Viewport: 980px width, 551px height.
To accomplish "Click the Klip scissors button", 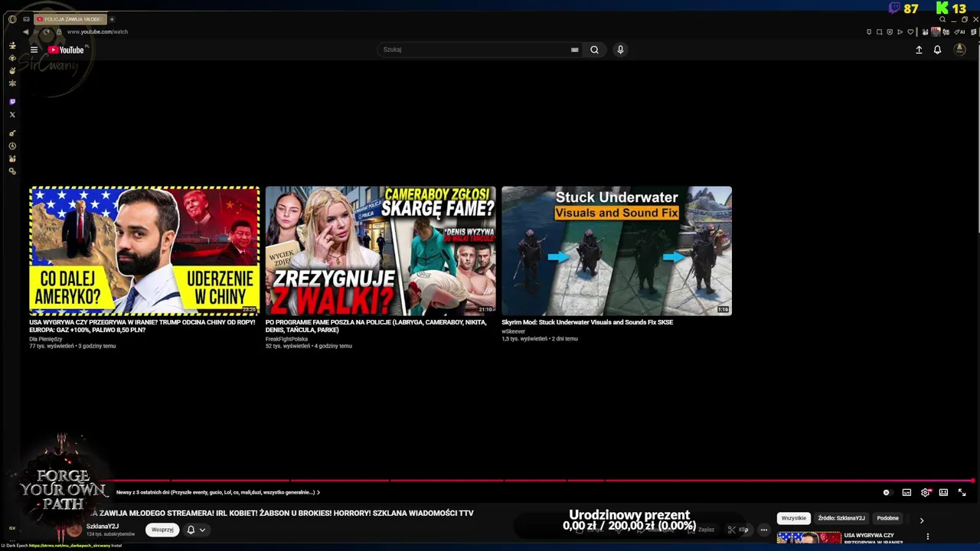I will [x=738, y=530].
